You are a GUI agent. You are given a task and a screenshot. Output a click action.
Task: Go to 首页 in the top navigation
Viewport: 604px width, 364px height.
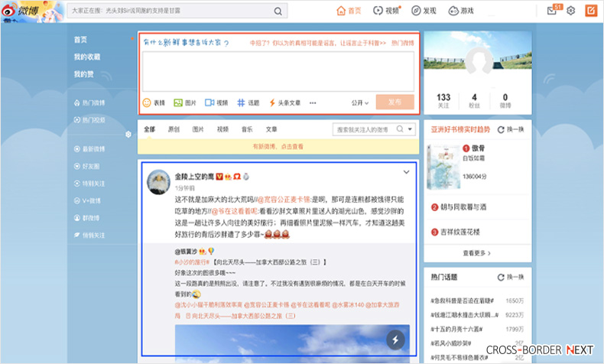pyautogui.click(x=349, y=11)
